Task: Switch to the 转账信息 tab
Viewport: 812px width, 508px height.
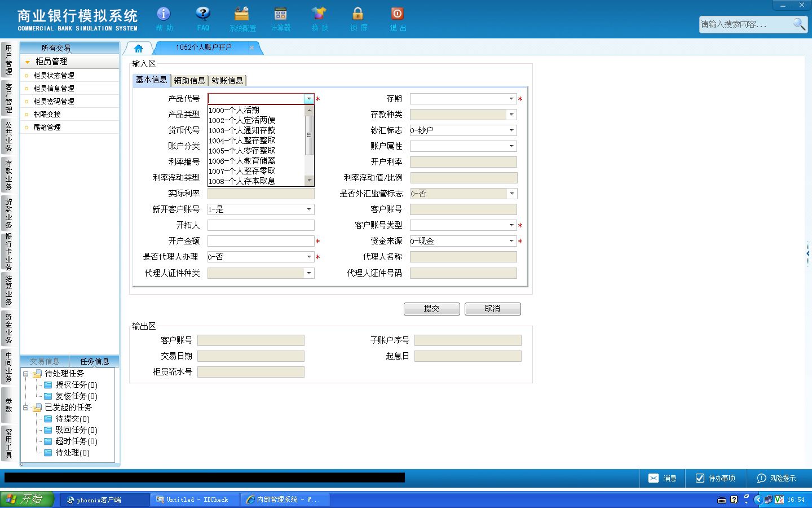Action: [x=227, y=81]
